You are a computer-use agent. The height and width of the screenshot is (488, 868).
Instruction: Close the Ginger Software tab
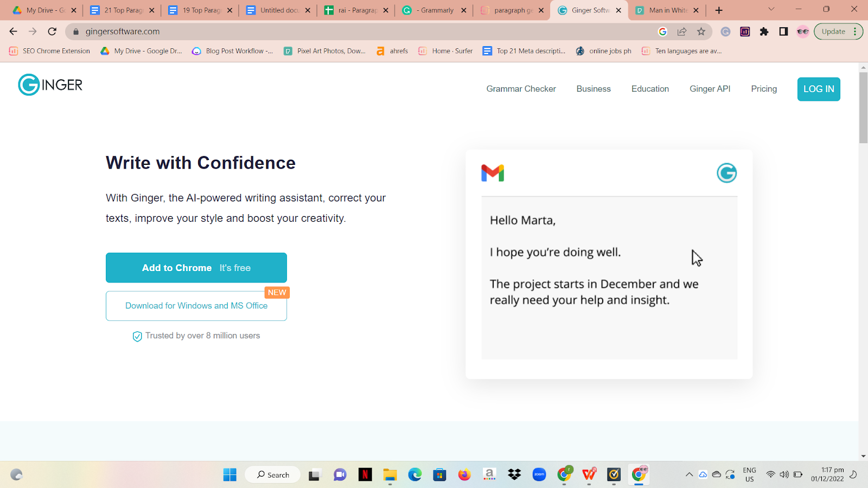[x=618, y=10]
